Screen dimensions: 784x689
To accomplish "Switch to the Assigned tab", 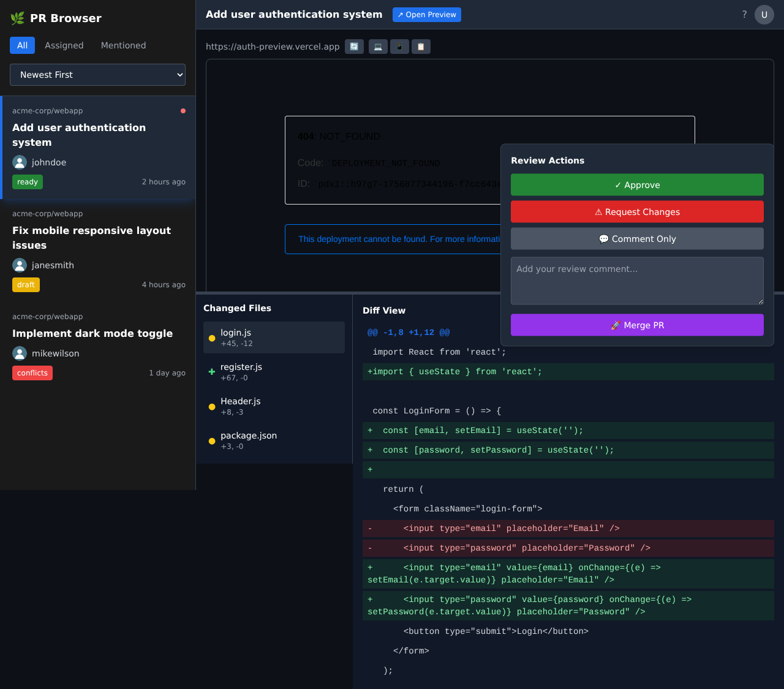I will 64,45.
